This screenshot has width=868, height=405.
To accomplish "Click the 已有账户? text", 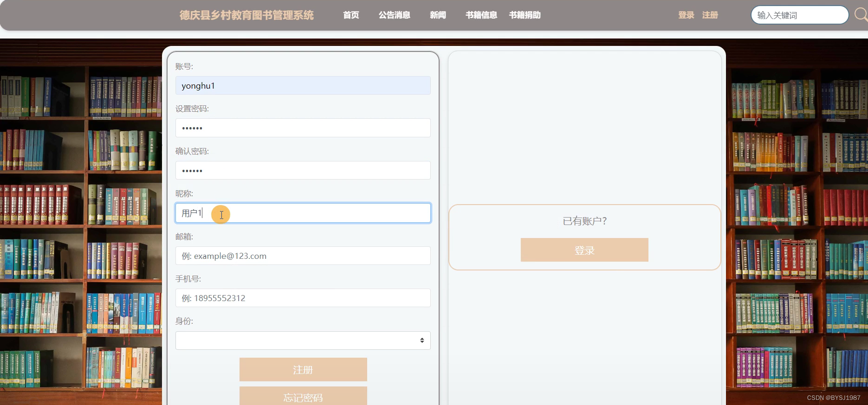I will (x=584, y=221).
